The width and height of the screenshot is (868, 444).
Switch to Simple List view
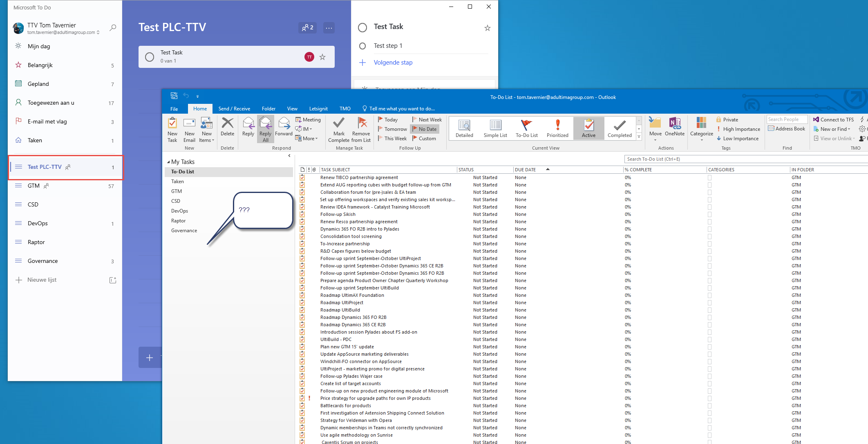495,128
